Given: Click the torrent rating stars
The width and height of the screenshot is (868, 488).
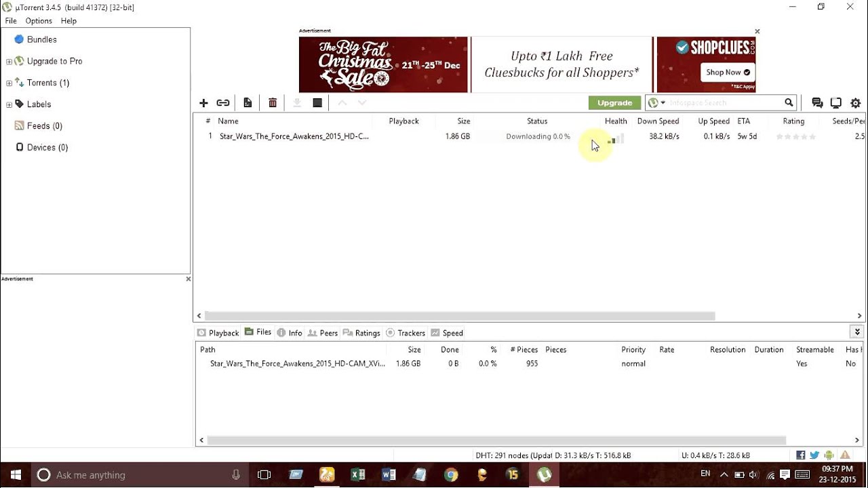Looking at the screenshot, I should tap(796, 137).
